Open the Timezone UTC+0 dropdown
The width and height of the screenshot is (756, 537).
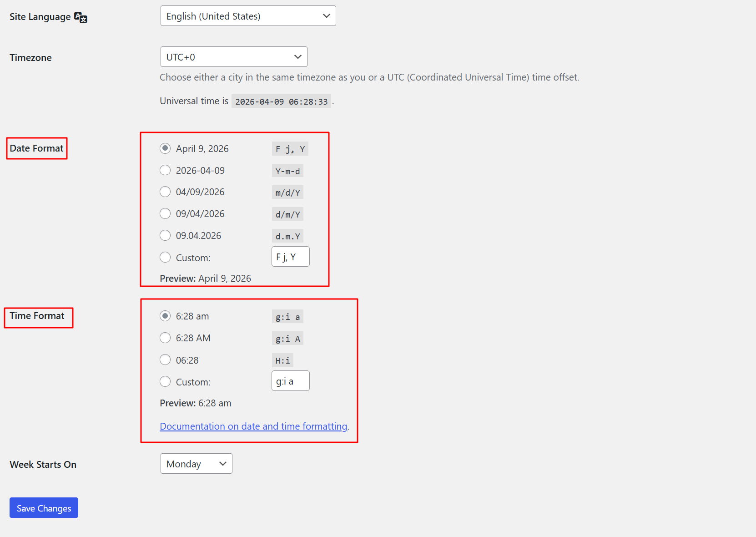(x=234, y=57)
